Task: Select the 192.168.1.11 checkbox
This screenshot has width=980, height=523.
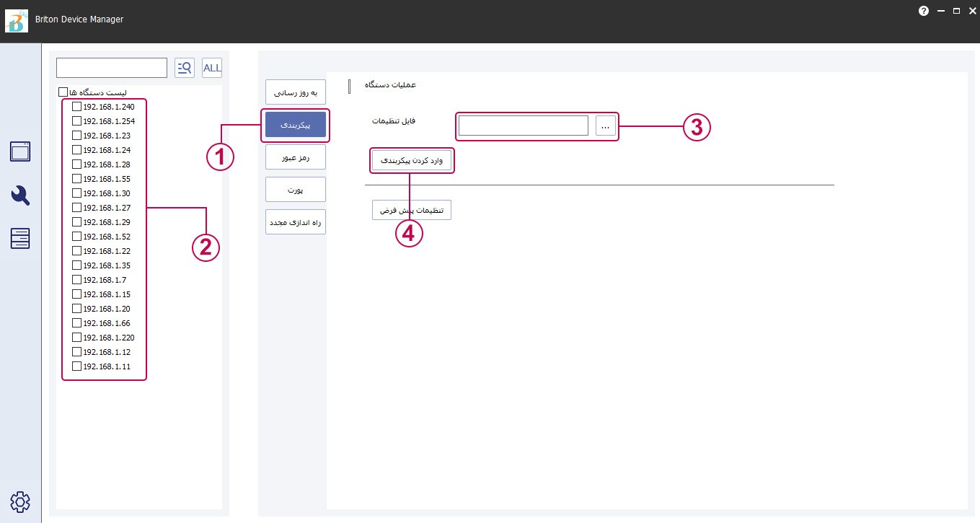Action: (76, 366)
